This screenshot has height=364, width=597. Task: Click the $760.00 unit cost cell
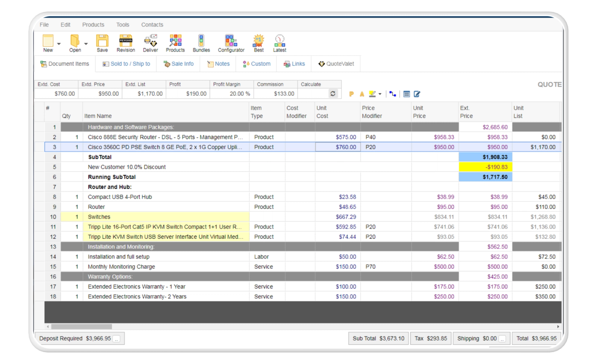[x=338, y=147]
